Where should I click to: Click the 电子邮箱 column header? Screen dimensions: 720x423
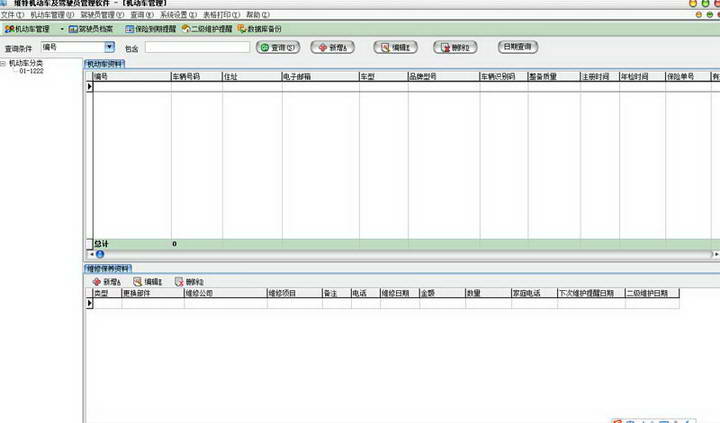click(x=321, y=76)
